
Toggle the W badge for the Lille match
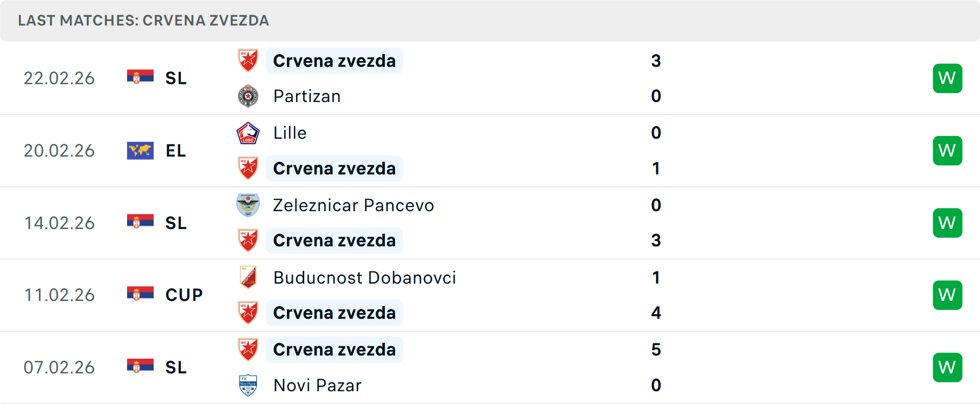947,150
